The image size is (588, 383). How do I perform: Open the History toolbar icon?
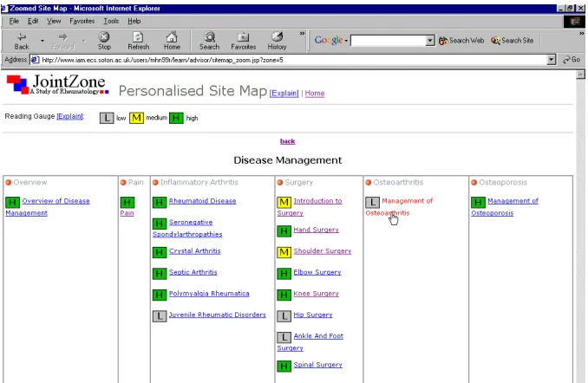(x=278, y=36)
